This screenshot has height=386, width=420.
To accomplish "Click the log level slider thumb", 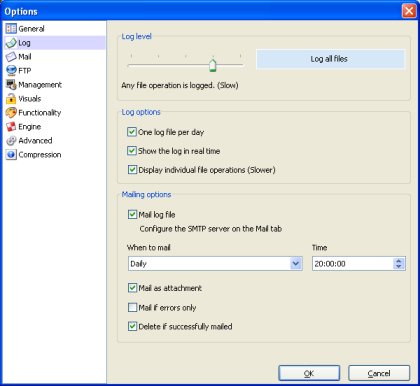I will [213, 65].
